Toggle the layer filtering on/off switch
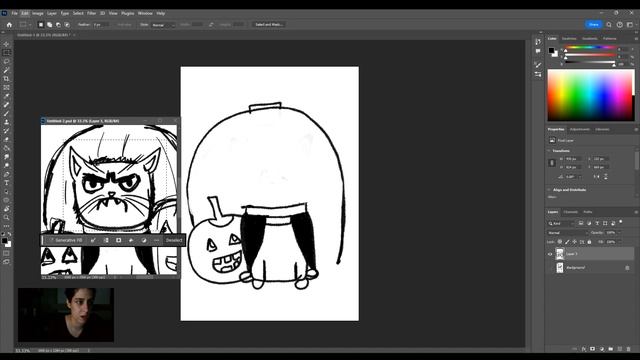The width and height of the screenshot is (640, 360). coord(621,222)
